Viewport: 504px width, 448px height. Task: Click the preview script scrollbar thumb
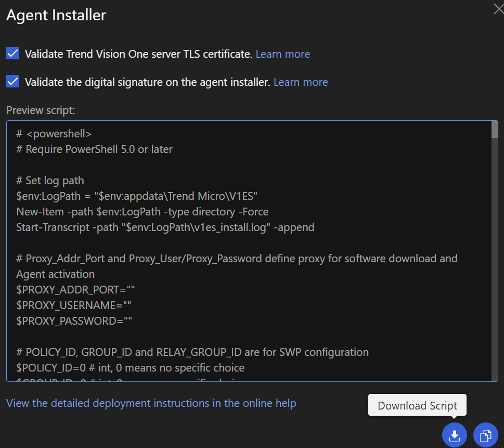(494, 130)
